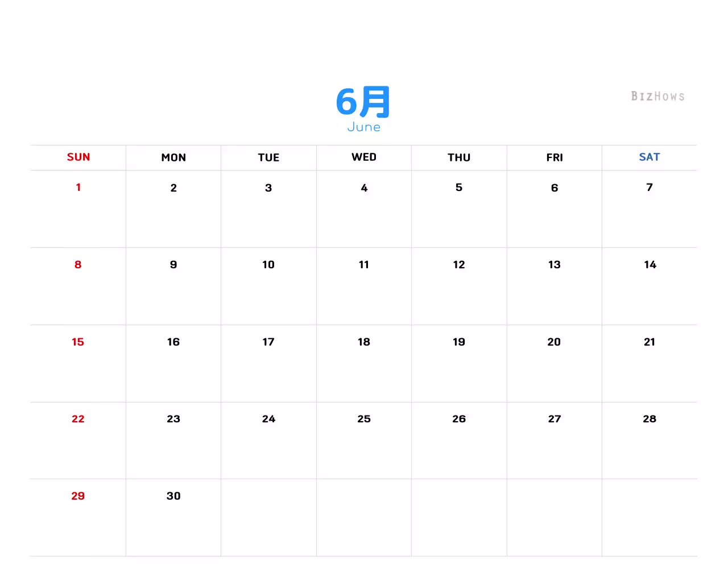Select Sunday date 29
The height and width of the screenshot is (586, 728).
tap(78, 496)
